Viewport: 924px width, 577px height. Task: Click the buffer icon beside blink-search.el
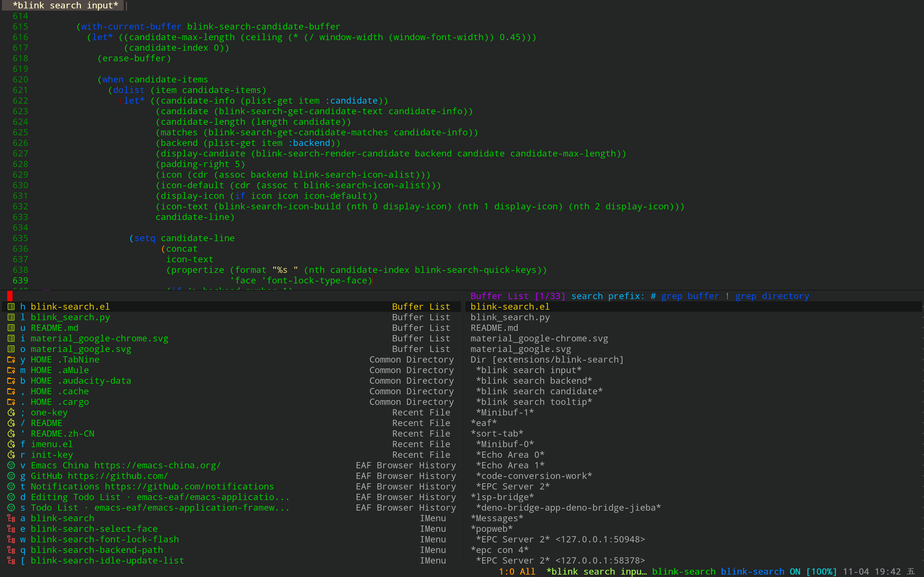tap(11, 307)
